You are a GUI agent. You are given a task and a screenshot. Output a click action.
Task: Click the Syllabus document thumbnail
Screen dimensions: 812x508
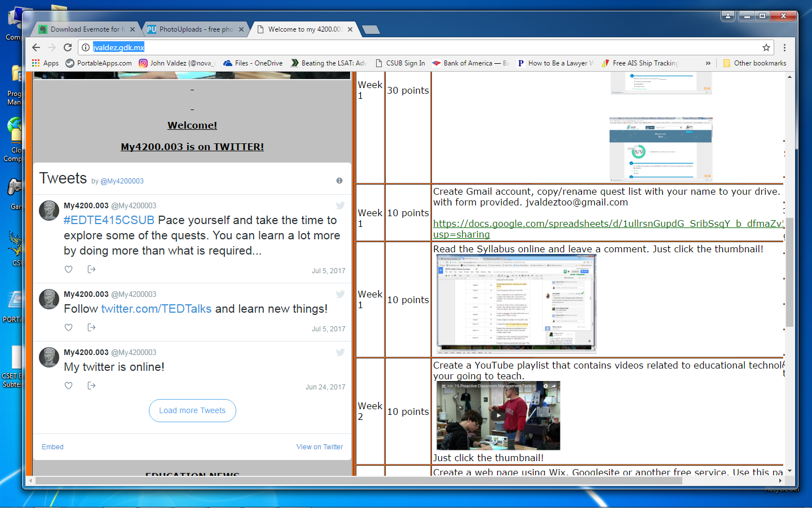click(x=516, y=303)
